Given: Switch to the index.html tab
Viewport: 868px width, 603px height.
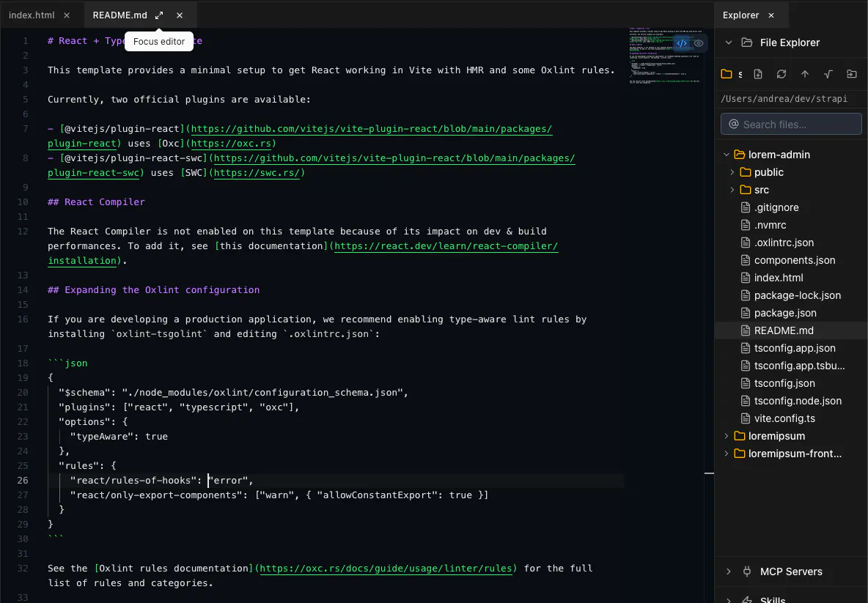Looking at the screenshot, I should [32, 15].
